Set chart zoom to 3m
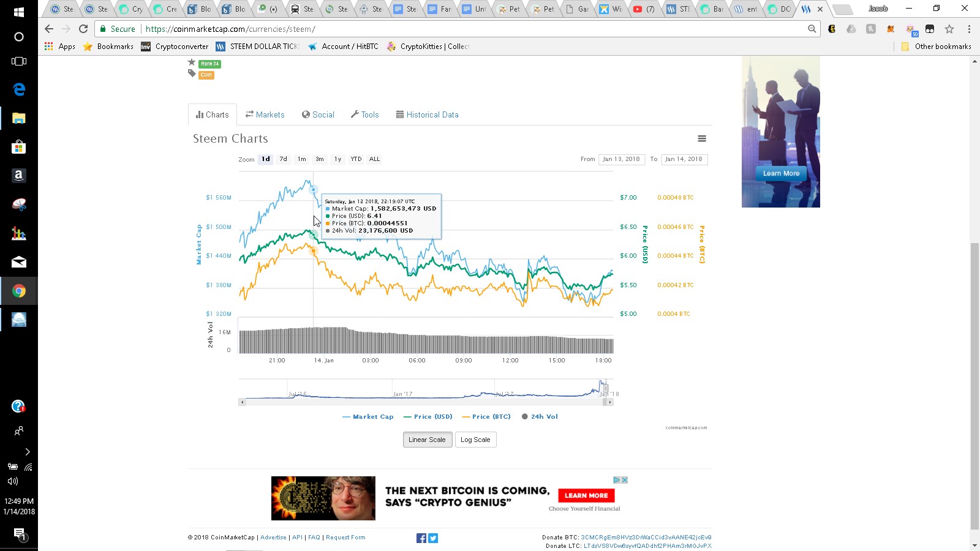The width and height of the screenshot is (980, 551). [x=320, y=159]
